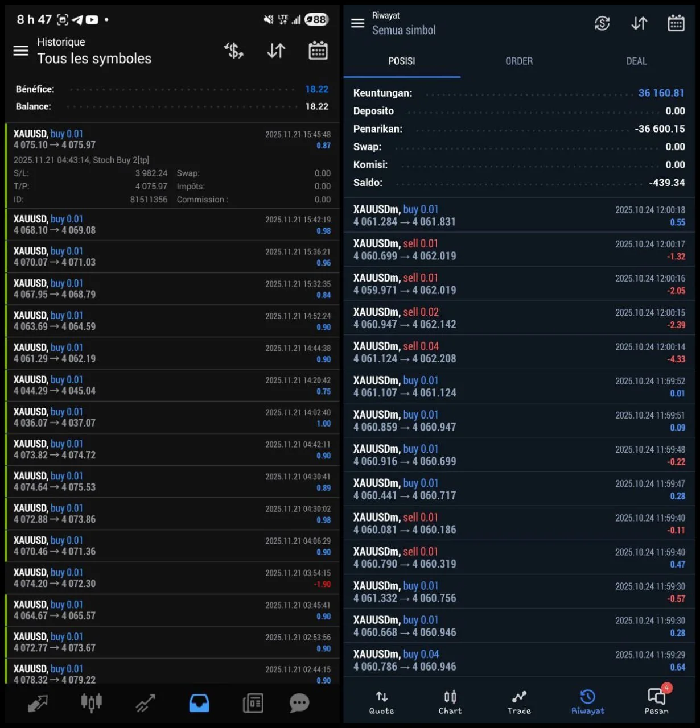Tap the symbol refresh icon in Riwayat
This screenshot has height=728, width=700.
tap(602, 23)
